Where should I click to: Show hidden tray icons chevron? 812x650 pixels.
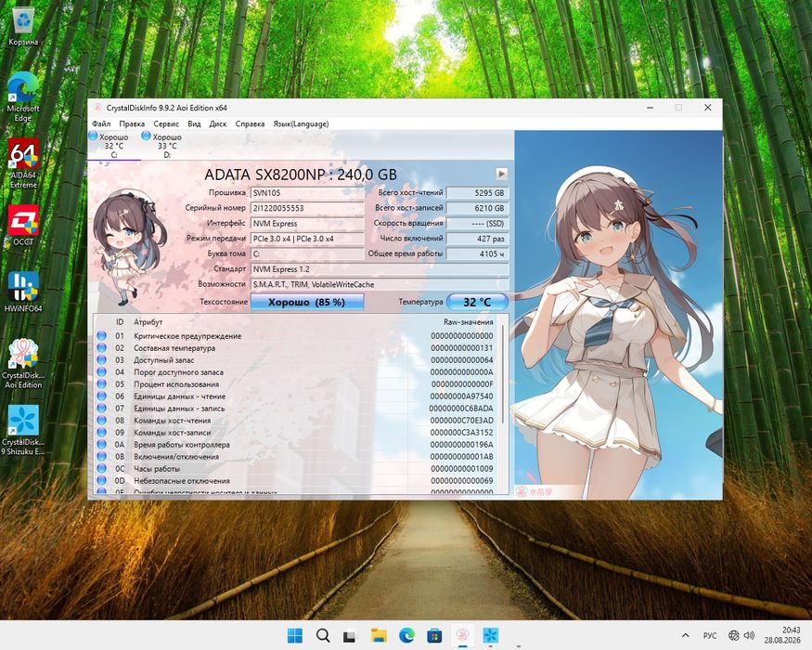[686, 635]
